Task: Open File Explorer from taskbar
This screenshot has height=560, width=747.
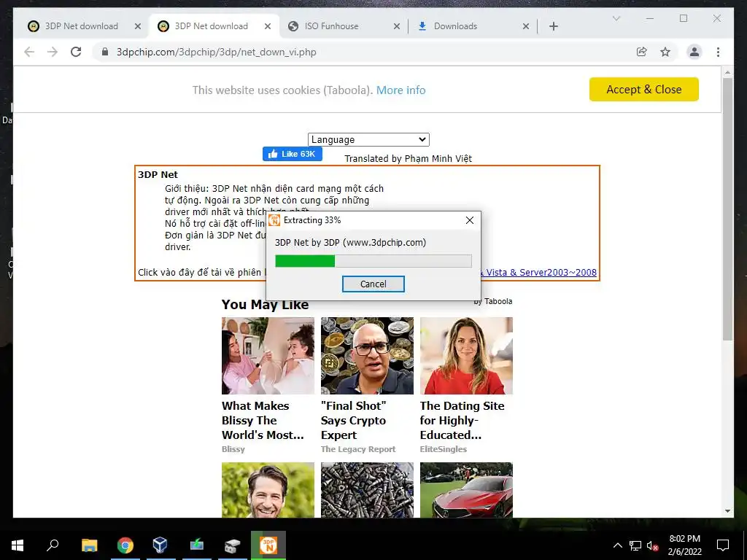Action: pos(89,545)
